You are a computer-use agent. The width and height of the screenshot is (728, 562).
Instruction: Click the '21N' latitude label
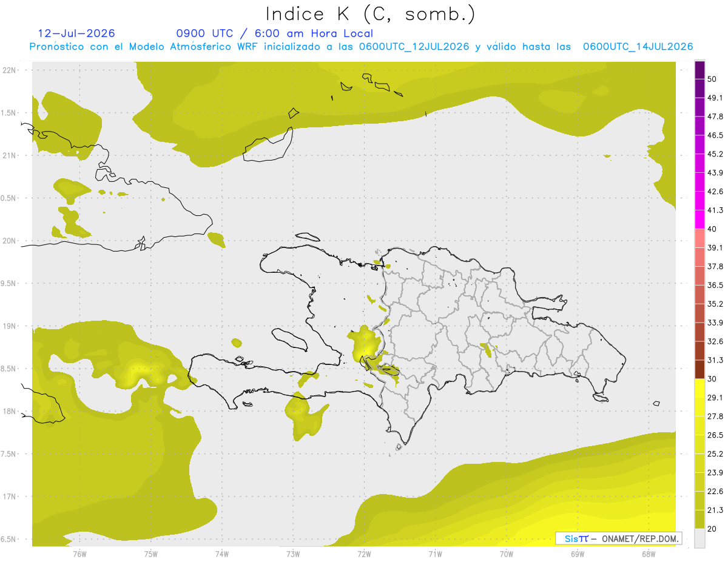[9, 156]
